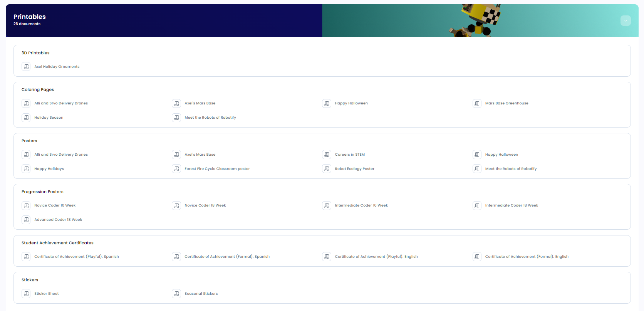Click the icon beside Meet the Robots of Robotify in Posters
Image resolution: width=644 pixels, height=311 pixels.
tap(477, 169)
